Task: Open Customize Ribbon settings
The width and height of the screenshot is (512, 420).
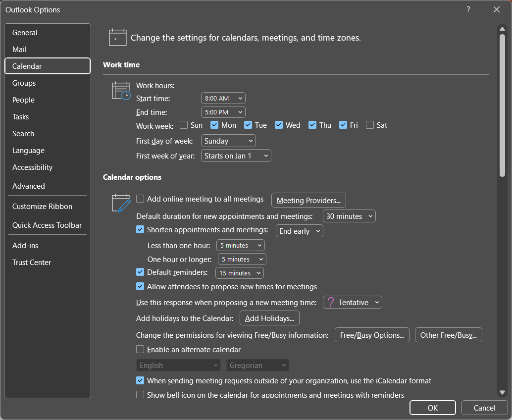Action: coord(48,207)
